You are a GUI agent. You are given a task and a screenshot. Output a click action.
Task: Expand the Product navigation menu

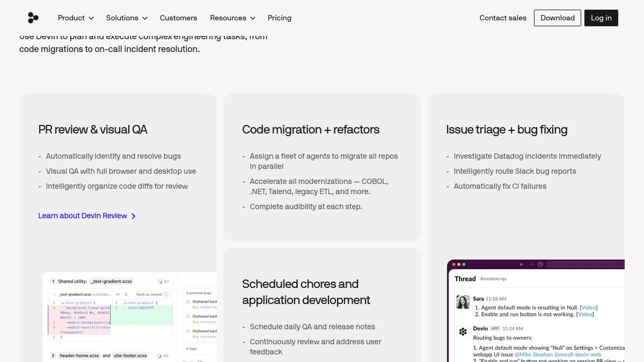pyautogui.click(x=76, y=18)
